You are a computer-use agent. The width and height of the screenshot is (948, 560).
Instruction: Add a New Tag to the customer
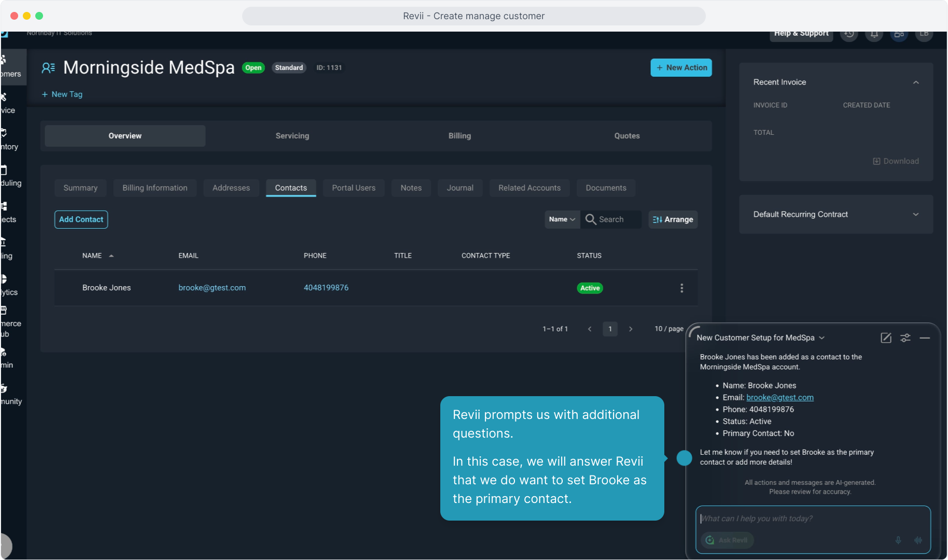pyautogui.click(x=62, y=94)
